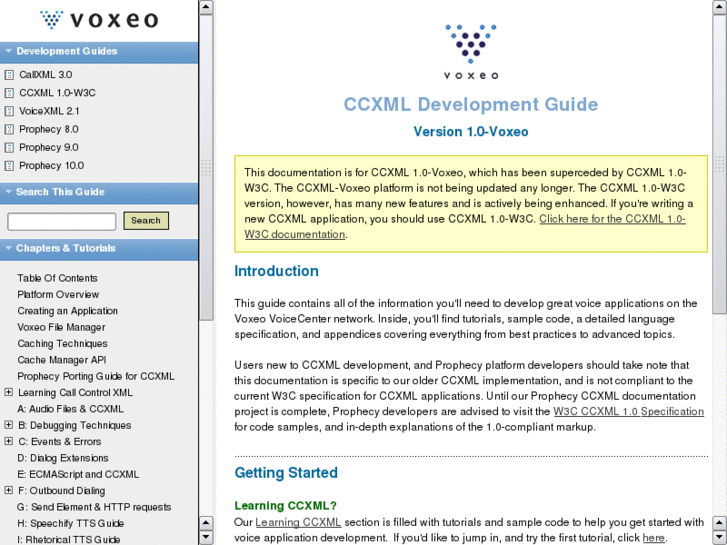This screenshot has height=545, width=727.
Task: Click main content scrollbar down arrow at bottom
Action: click(x=720, y=538)
